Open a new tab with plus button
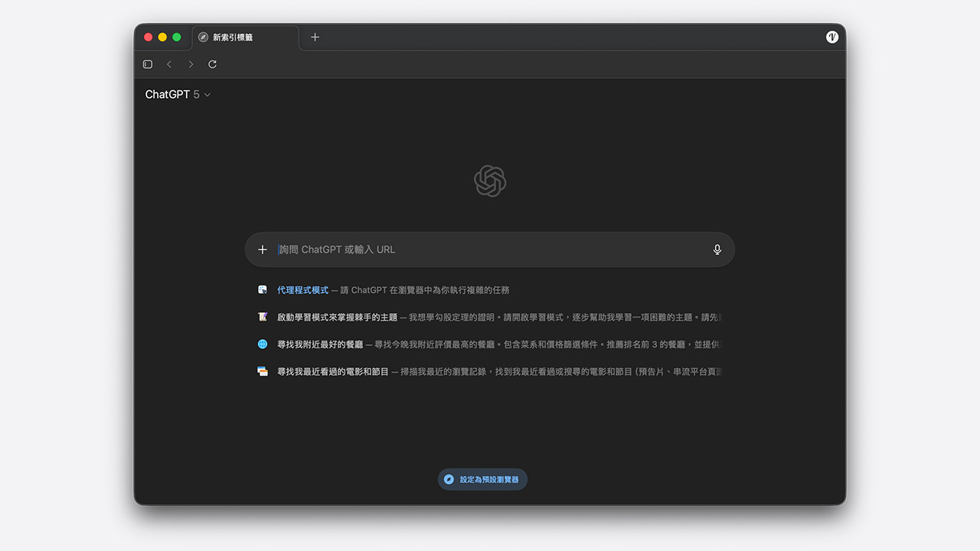This screenshot has height=551, width=980. pos(315,37)
